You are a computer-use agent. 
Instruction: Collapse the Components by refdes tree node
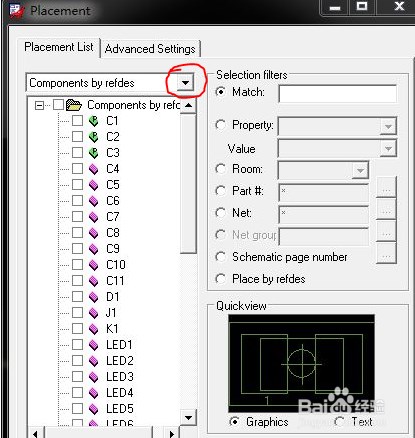(x=39, y=106)
